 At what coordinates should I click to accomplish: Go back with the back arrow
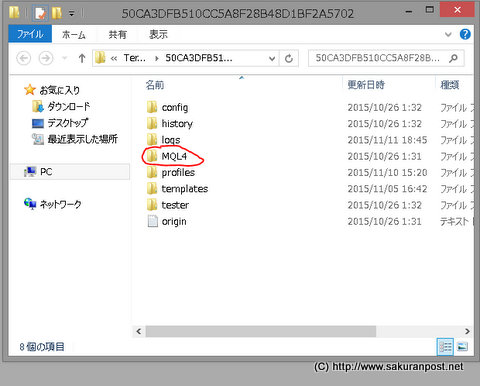click(24, 58)
